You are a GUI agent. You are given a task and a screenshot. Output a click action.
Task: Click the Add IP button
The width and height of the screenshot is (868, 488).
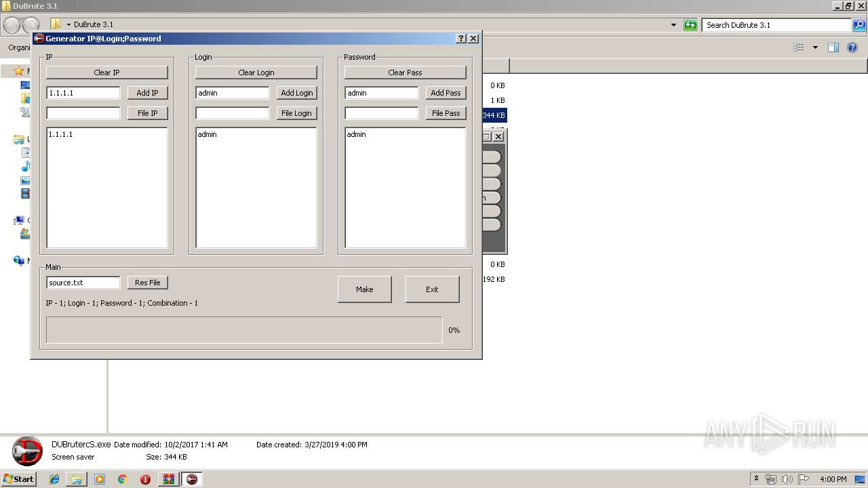[147, 93]
